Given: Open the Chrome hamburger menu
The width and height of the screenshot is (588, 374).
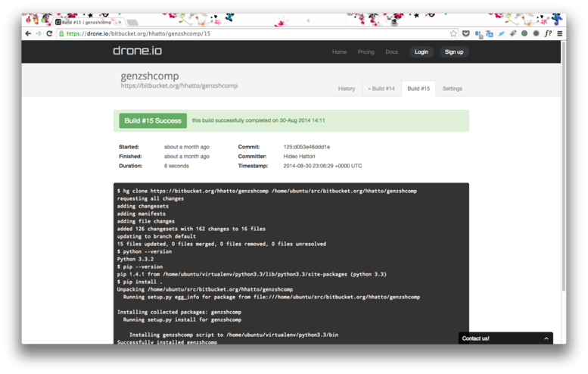Looking at the screenshot, I should [559, 33].
